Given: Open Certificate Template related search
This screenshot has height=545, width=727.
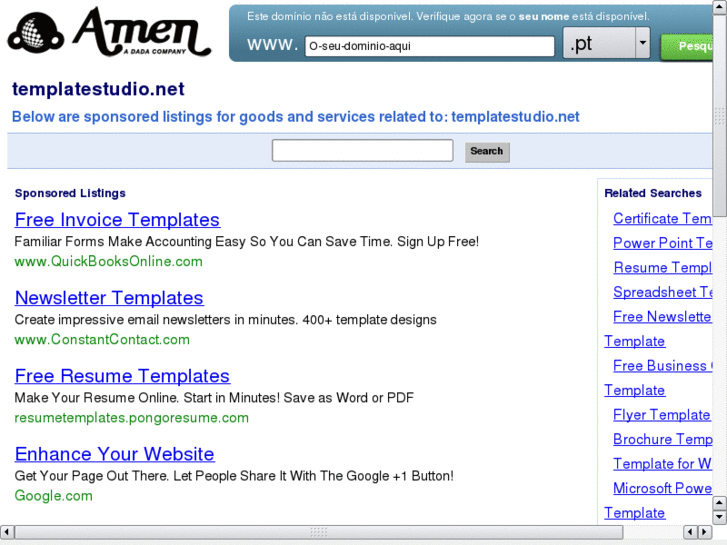Looking at the screenshot, I should pyautogui.click(x=662, y=218).
